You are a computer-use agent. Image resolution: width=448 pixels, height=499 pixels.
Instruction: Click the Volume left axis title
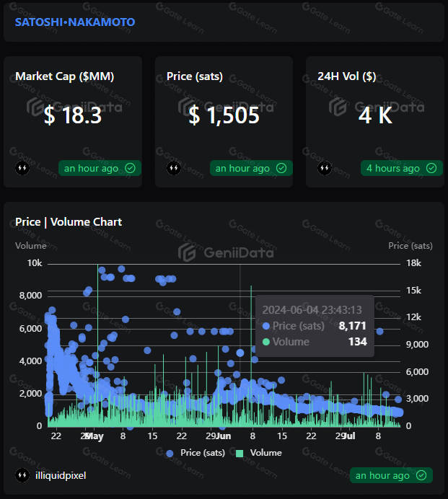[31, 246]
